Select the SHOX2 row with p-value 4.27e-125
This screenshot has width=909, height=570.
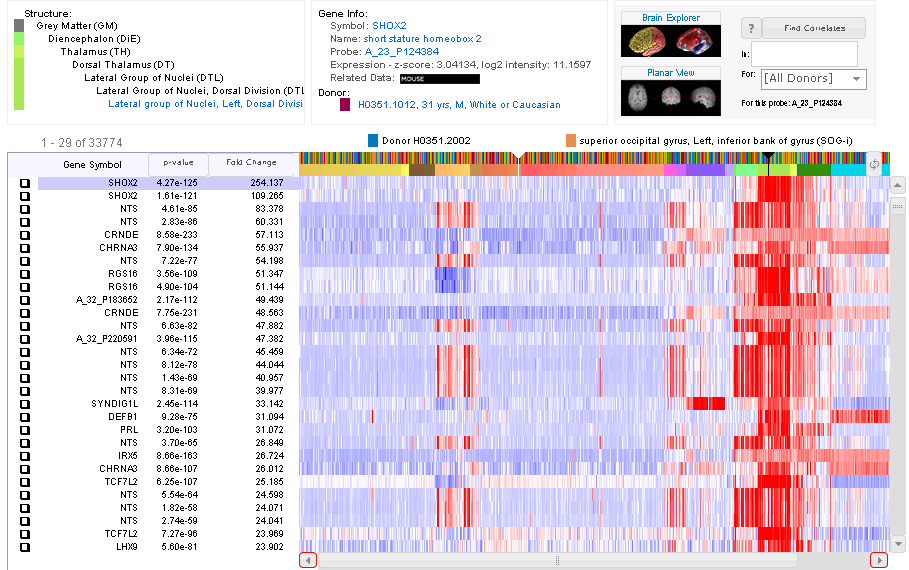tap(168, 183)
